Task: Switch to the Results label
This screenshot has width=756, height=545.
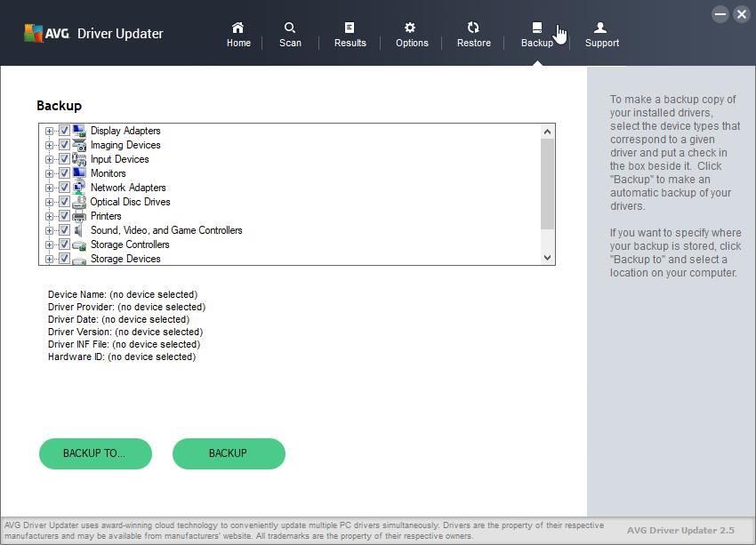Action: [350, 43]
